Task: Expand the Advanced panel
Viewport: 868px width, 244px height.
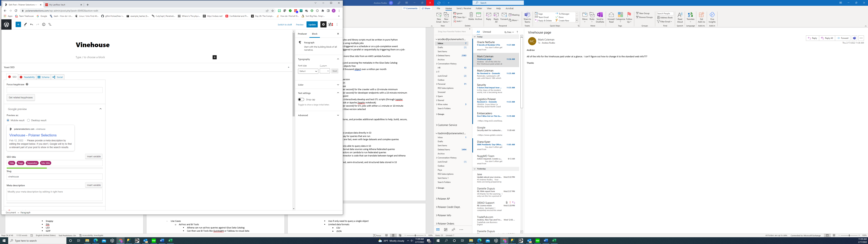Action: [x=318, y=115]
